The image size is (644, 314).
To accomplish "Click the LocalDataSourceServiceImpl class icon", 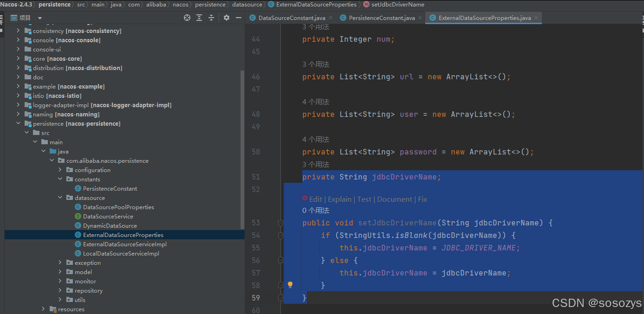I will pos(78,253).
